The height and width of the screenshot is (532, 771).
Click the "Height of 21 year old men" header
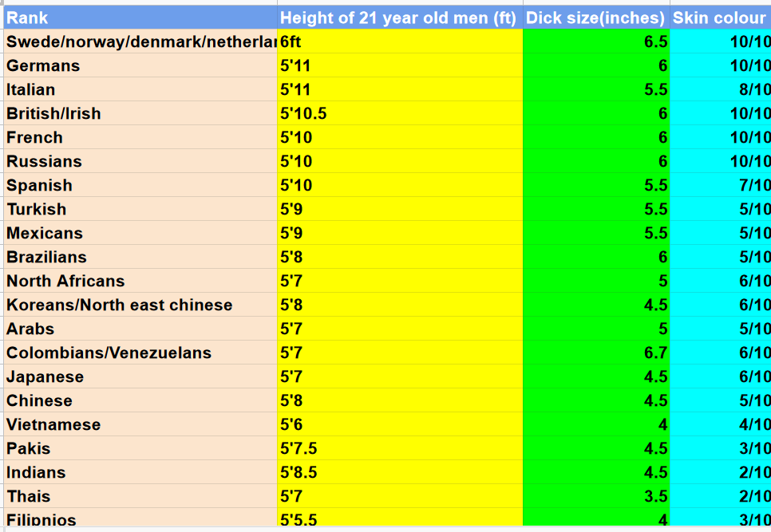pos(399,18)
